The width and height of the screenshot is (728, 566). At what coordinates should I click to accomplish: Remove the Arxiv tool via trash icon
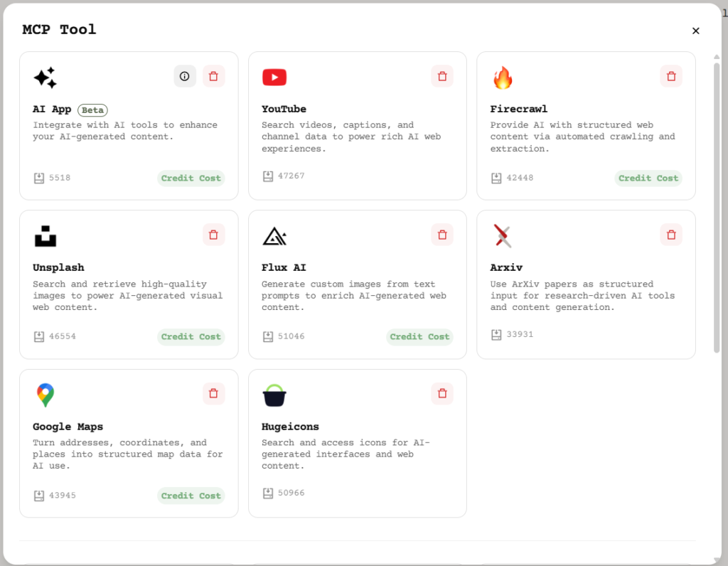pyautogui.click(x=671, y=235)
